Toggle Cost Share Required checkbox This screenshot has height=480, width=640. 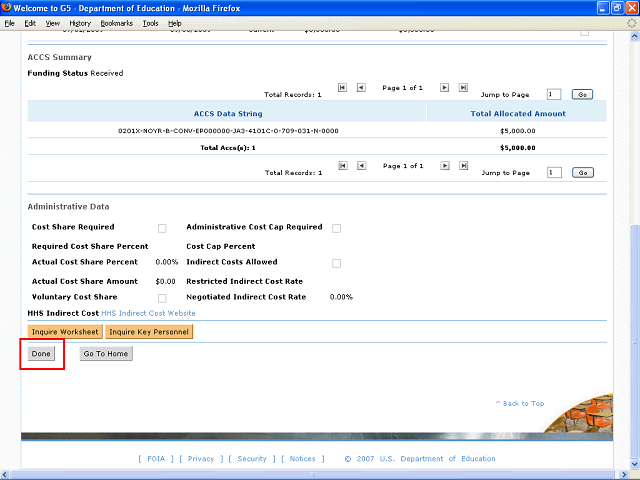[162, 228]
